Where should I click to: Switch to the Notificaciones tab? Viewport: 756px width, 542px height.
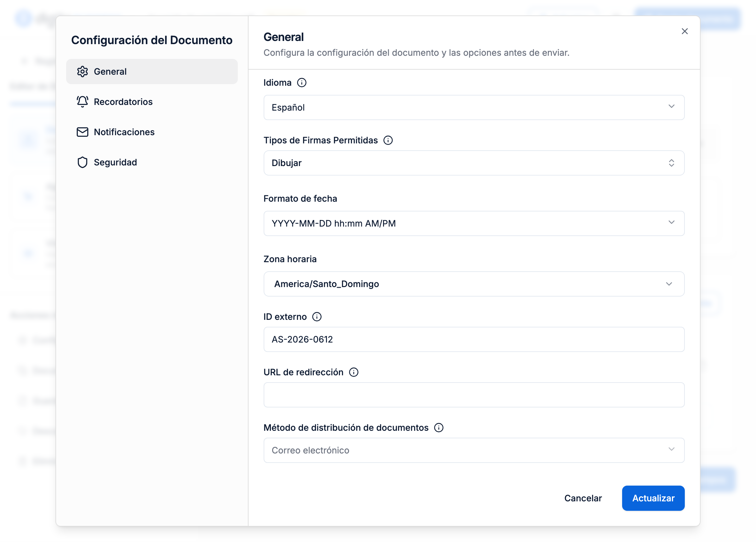[152, 132]
